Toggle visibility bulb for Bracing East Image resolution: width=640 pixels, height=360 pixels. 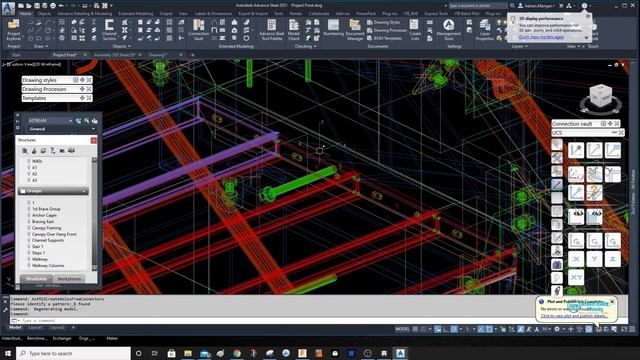pyautogui.click(x=29, y=221)
